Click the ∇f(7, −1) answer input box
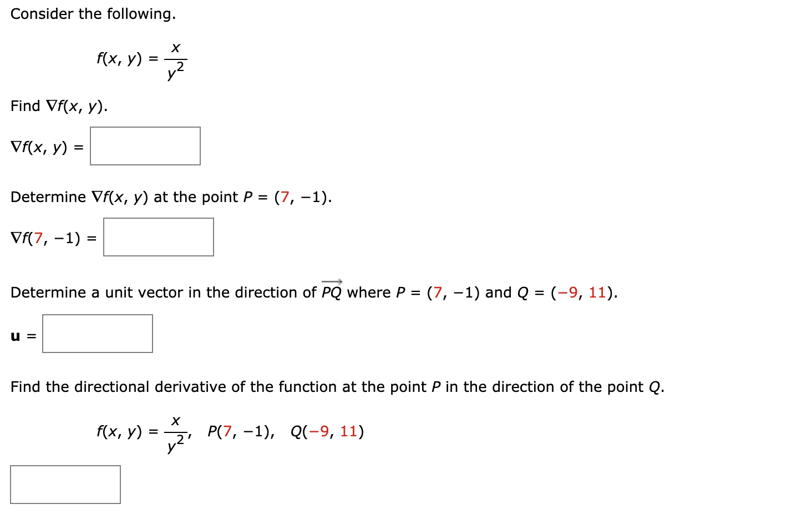Viewport: 812px width, 524px height. coord(158,237)
